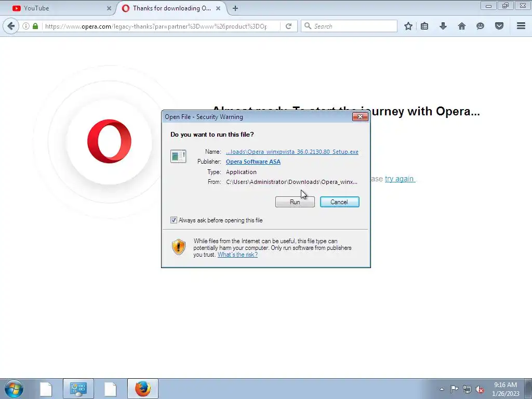Click the shield warning icon in dialog

click(179, 247)
